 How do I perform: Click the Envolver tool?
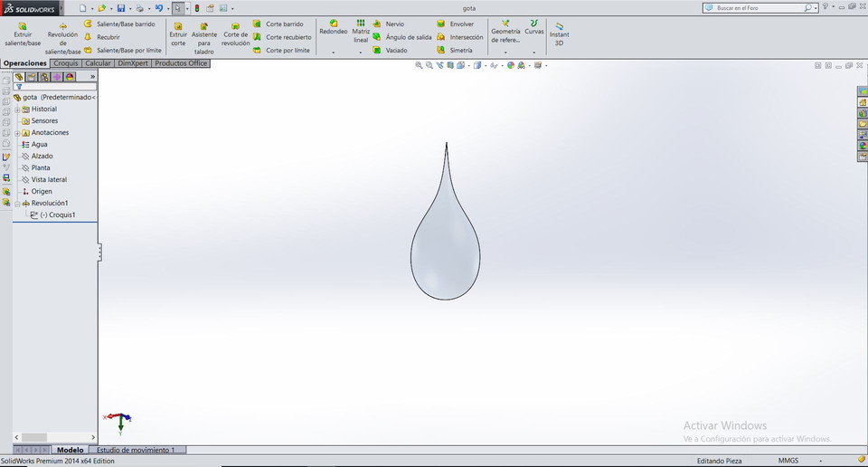click(456, 24)
